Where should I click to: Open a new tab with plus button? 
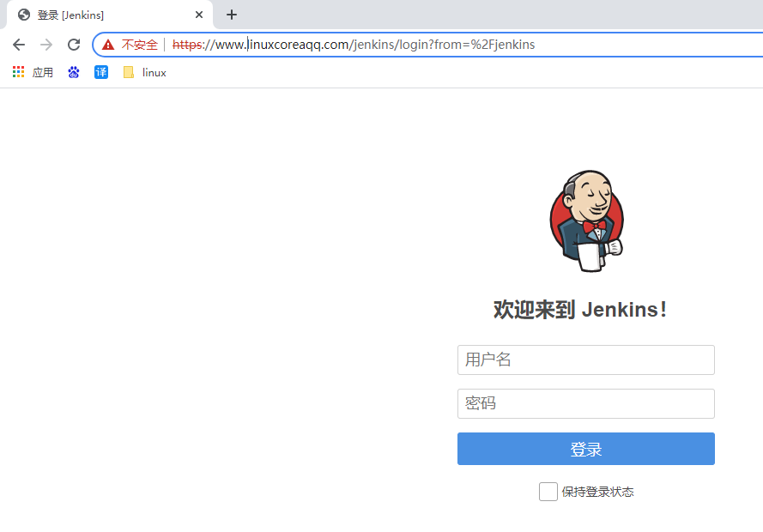(232, 15)
